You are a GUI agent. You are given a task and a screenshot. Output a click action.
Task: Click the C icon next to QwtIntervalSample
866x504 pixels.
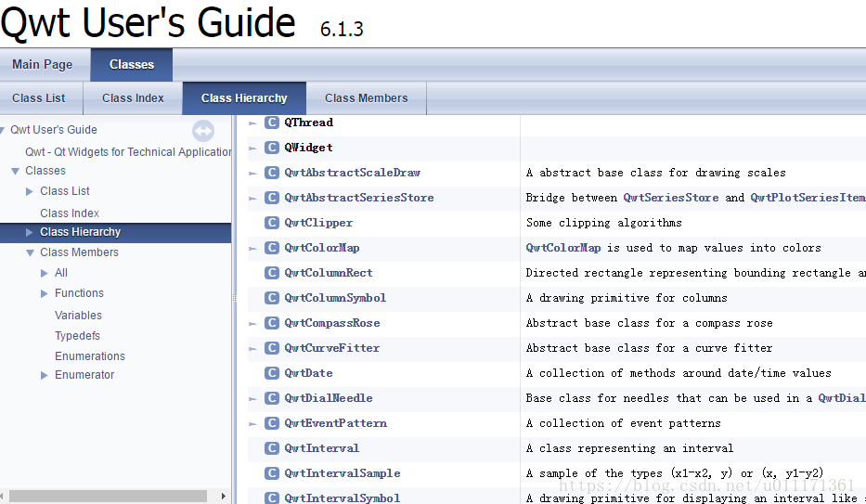coord(272,473)
